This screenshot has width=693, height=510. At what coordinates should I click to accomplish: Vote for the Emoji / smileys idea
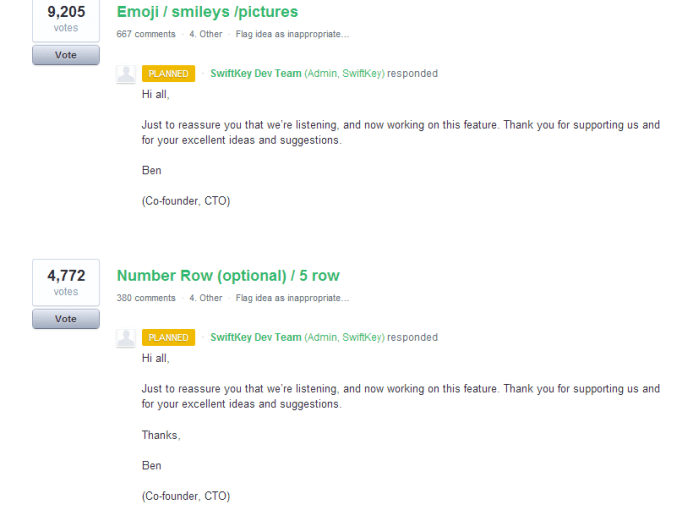tap(66, 55)
